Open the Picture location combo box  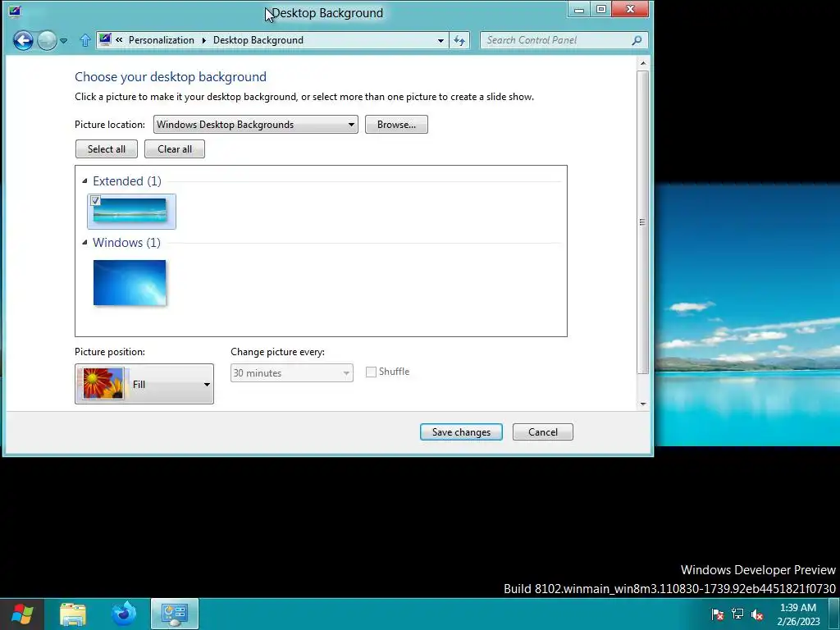[256, 125]
